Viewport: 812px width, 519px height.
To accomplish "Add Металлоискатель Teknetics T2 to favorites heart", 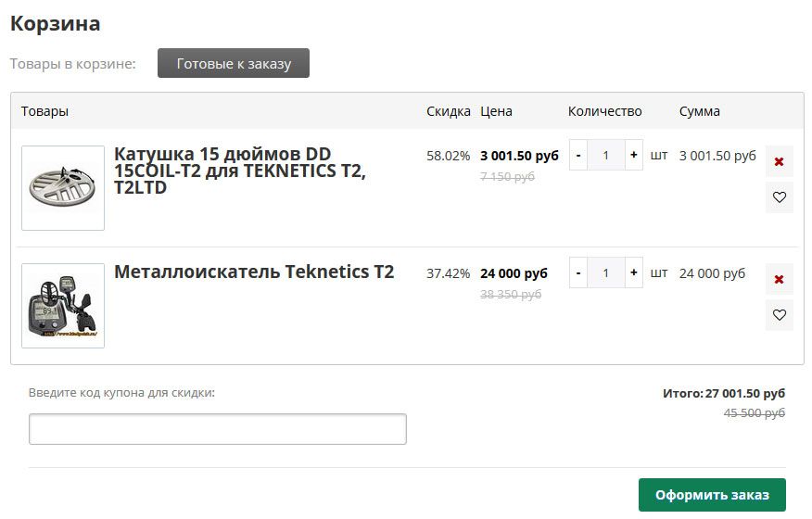I will point(779,315).
